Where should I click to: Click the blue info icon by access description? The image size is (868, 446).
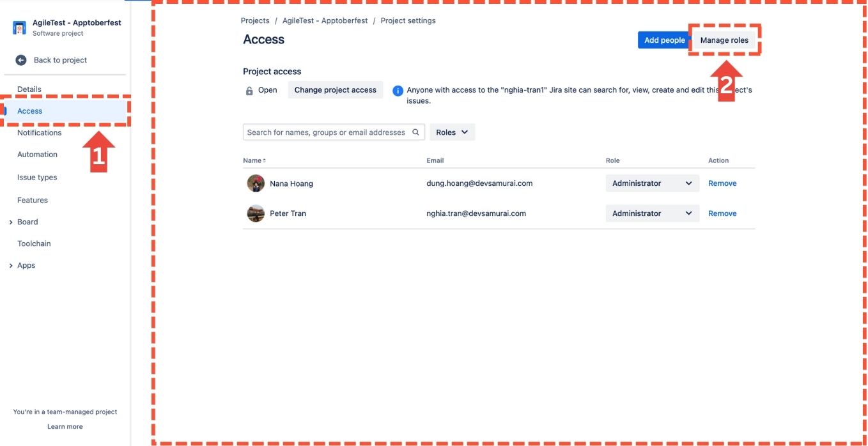point(398,91)
